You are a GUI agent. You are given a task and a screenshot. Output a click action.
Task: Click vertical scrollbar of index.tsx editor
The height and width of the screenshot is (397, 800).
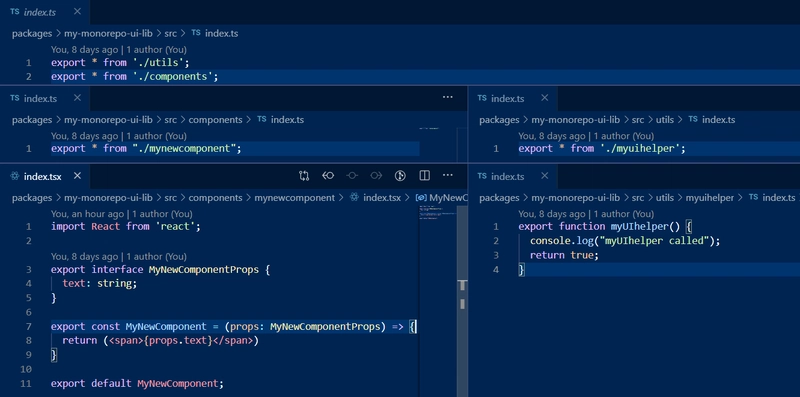[x=462, y=301]
